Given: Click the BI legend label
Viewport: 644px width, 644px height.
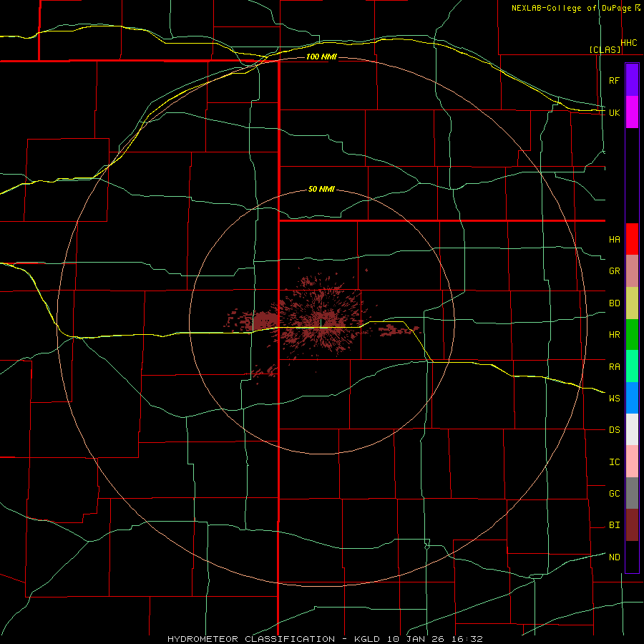Looking at the screenshot, I should pos(614,525).
